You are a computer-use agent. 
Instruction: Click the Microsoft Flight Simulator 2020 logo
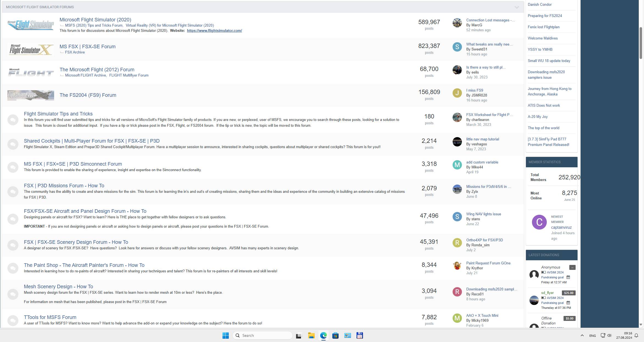point(30,25)
